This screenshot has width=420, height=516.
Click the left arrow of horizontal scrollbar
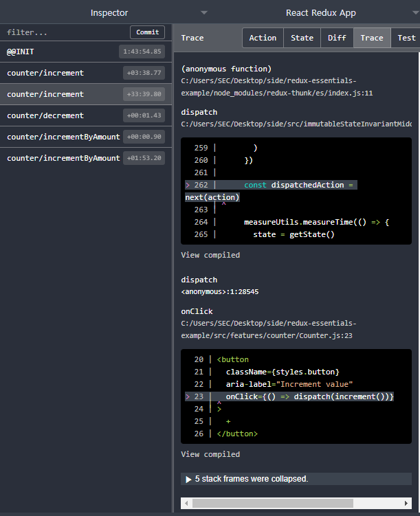click(186, 503)
